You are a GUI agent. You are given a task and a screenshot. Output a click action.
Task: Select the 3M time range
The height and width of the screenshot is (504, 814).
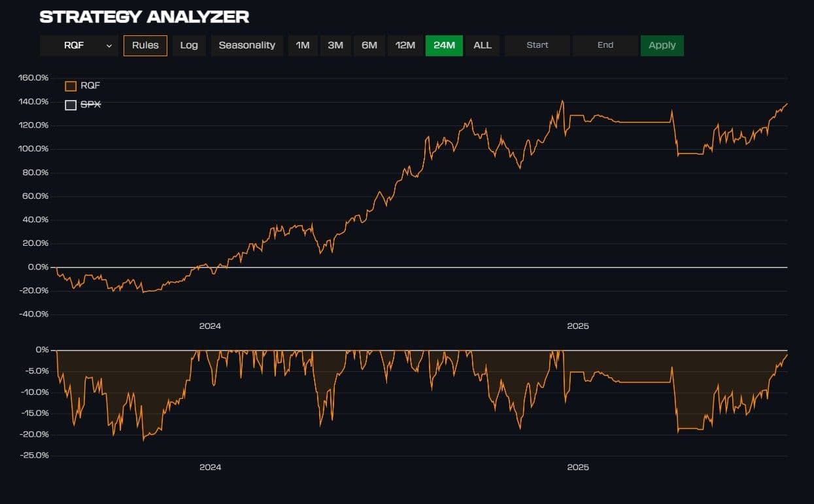tap(335, 45)
